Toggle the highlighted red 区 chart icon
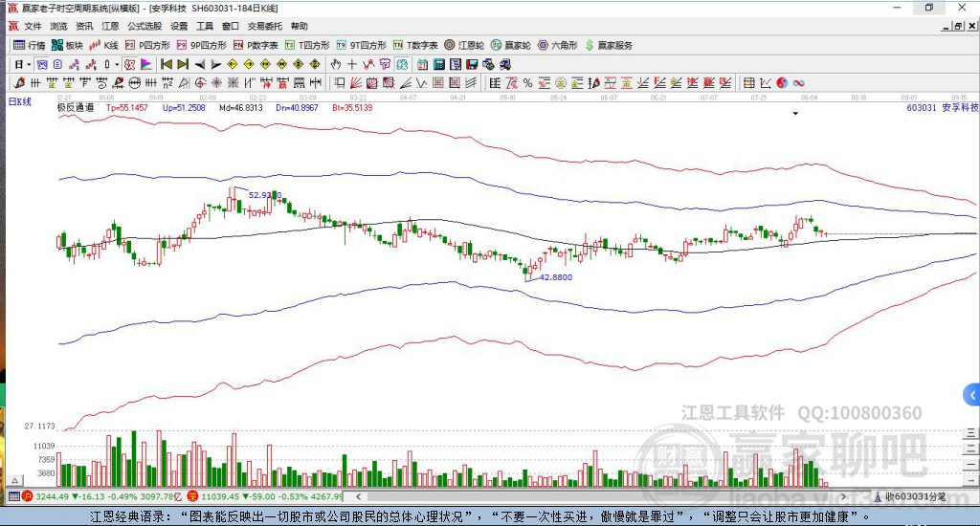Screen dimensions: 980x526 coord(129,64)
